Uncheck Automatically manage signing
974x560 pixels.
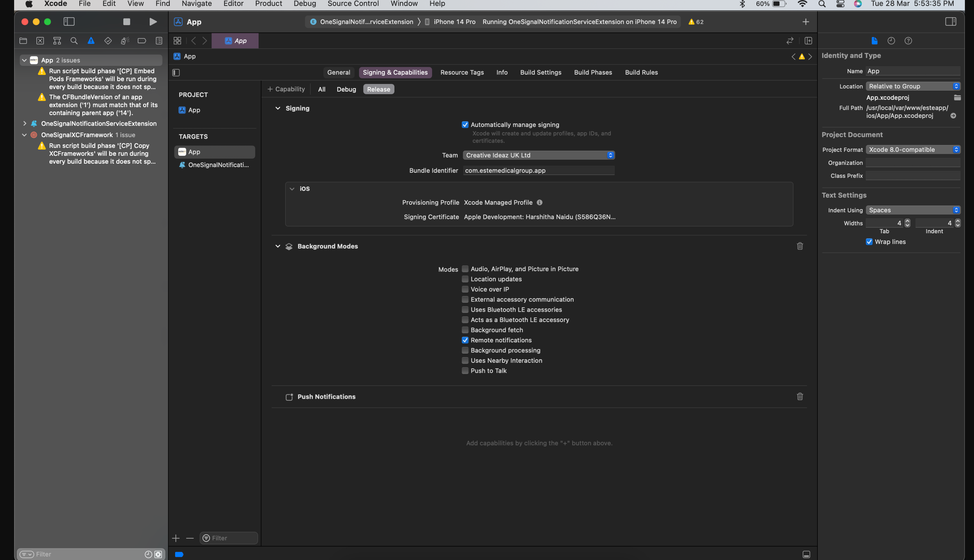[x=465, y=124]
